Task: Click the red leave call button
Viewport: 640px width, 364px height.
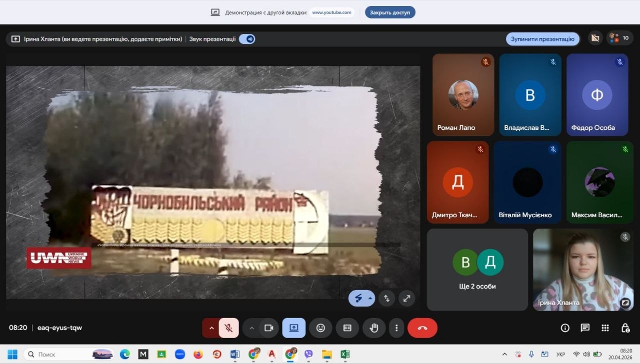Action: click(x=422, y=328)
